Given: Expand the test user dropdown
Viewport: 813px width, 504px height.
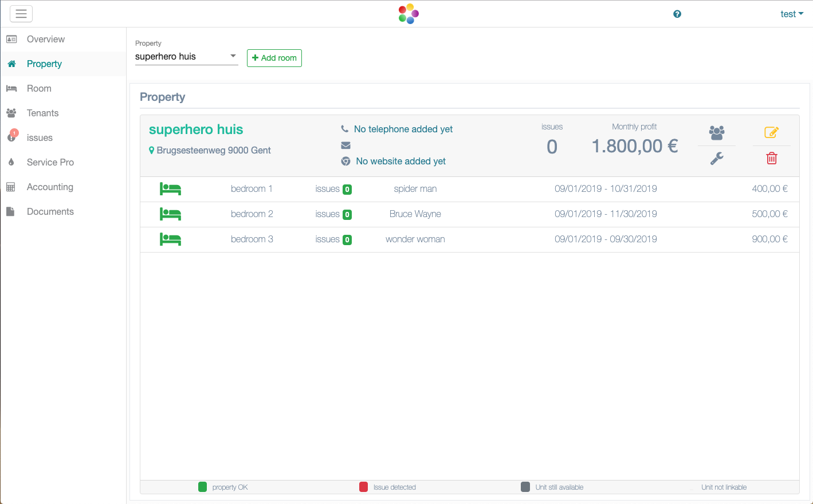Looking at the screenshot, I should (x=792, y=14).
